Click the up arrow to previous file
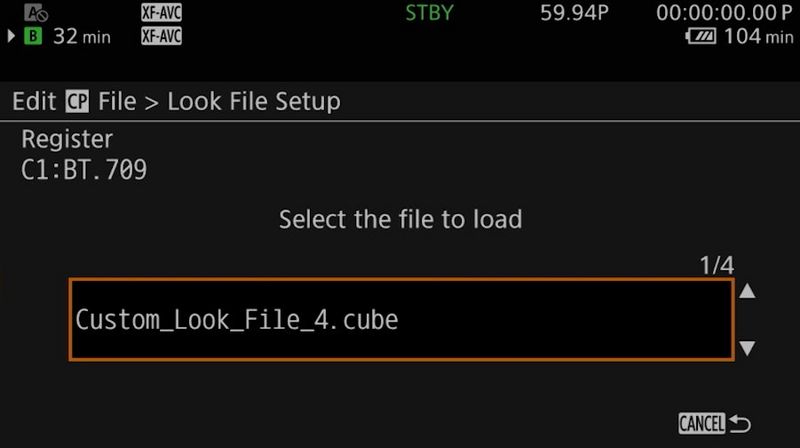The width and height of the screenshot is (800, 448). pos(747,291)
